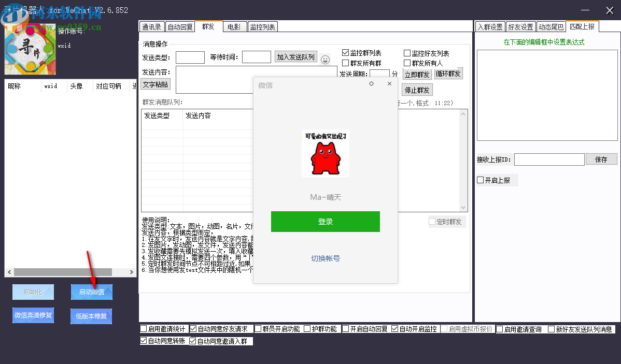
Task: Focus the 发送类型 input field
Action: click(x=190, y=57)
